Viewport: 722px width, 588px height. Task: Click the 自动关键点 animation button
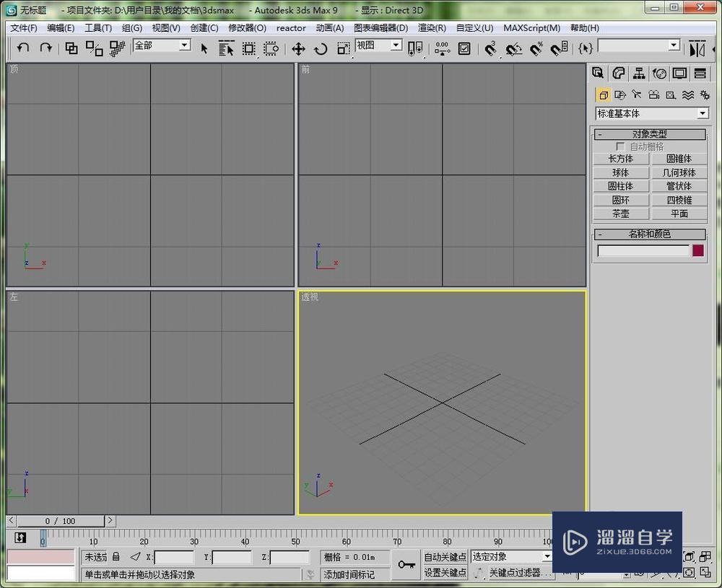(447, 556)
